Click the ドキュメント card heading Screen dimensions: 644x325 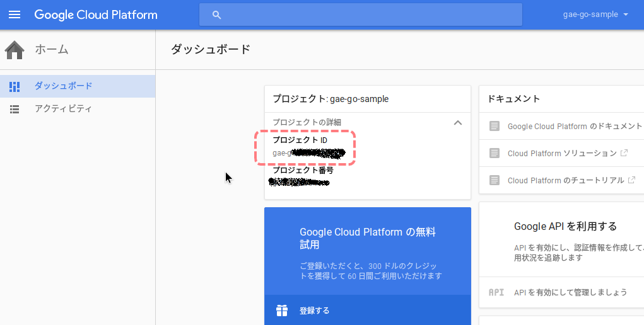(x=513, y=99)
